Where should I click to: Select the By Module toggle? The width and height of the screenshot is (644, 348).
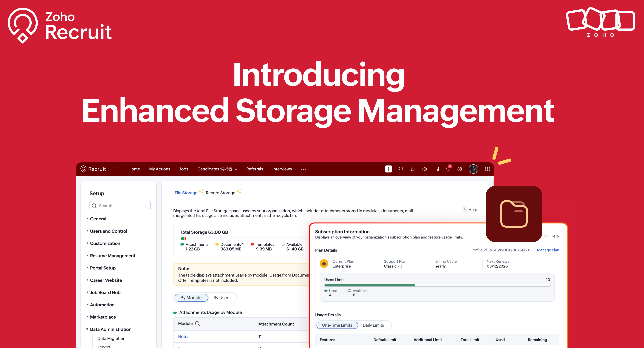coord(191,298)
